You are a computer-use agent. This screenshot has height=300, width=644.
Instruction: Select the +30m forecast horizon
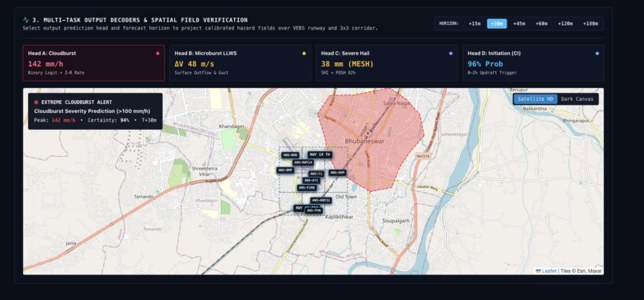(496, 24)
